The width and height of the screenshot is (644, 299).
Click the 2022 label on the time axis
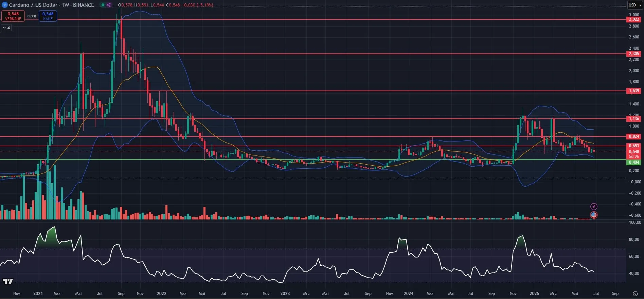161,293
